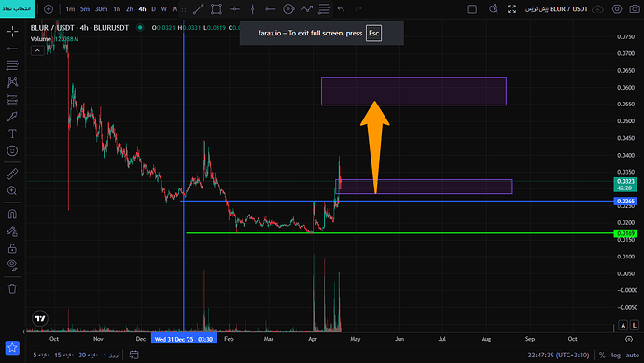Select the circle tool in favorites toolbar

click(x=288, y=9)
